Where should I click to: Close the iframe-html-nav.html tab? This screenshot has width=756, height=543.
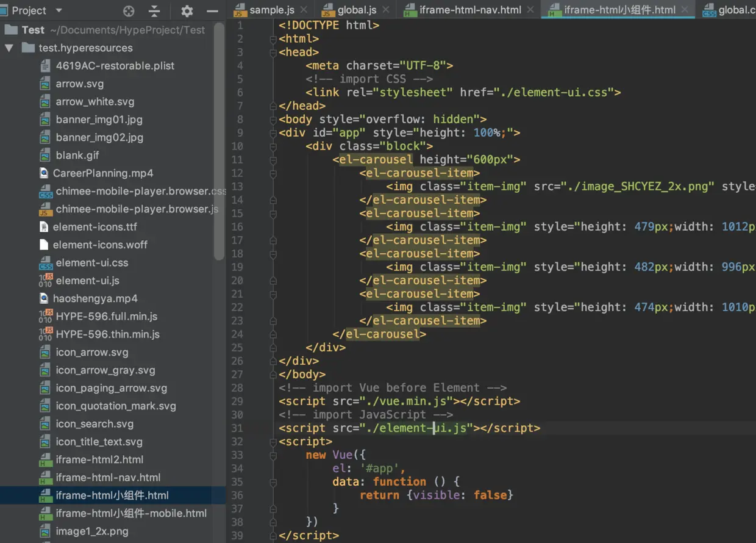click(530, 10)
